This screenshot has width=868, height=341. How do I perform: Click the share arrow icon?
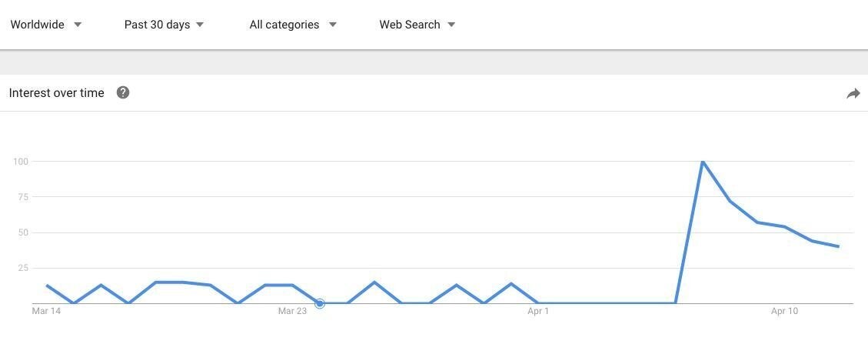(853, 94)
